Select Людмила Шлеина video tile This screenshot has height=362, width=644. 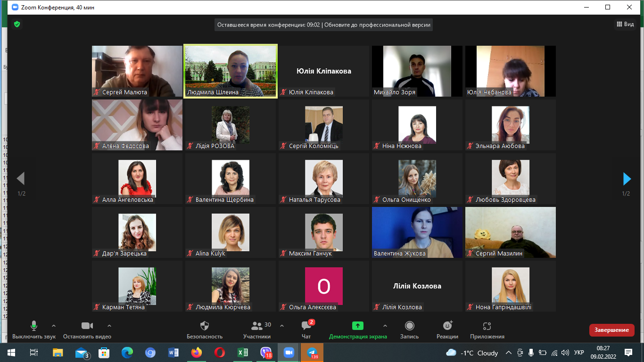coord(231,71)
